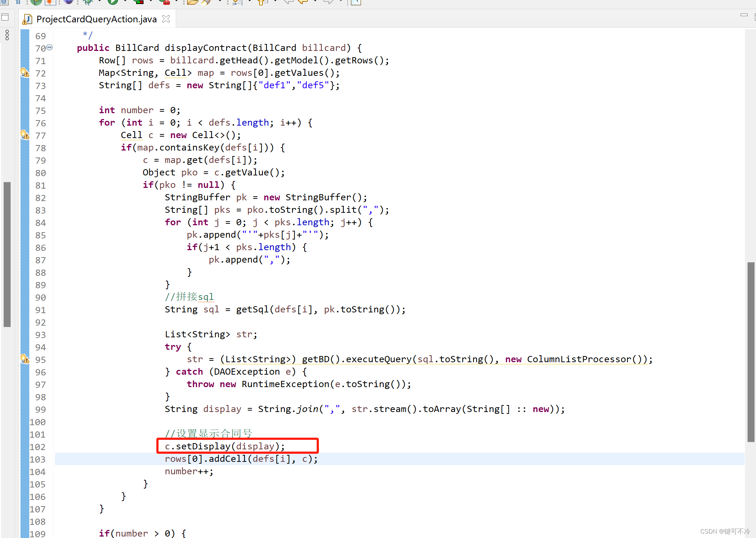
Task: Click the warning lightbulb marker on line 95
Action: pos(25,359)
